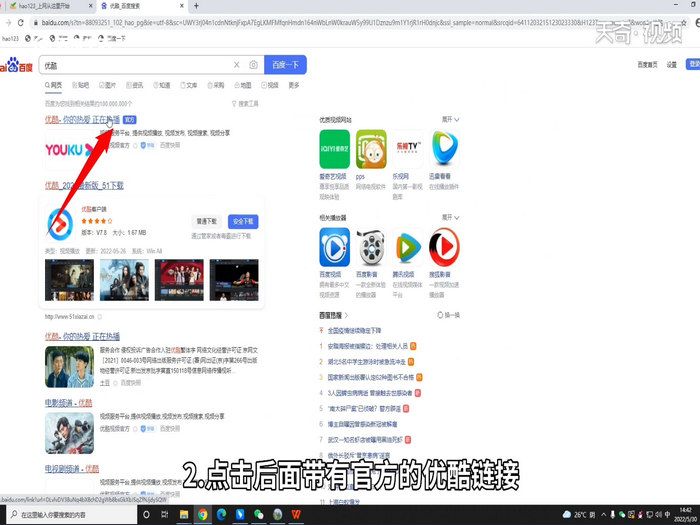Viewport: 700px width, 525px height.
Task: Switch to the 知道 search tab
Action: (x=162, y=85)
